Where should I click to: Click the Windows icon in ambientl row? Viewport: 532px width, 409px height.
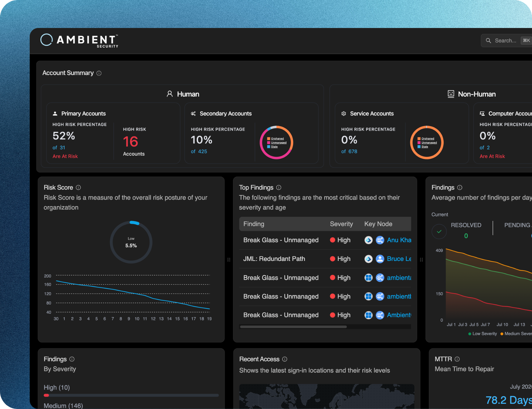click(x=368, y=296)
